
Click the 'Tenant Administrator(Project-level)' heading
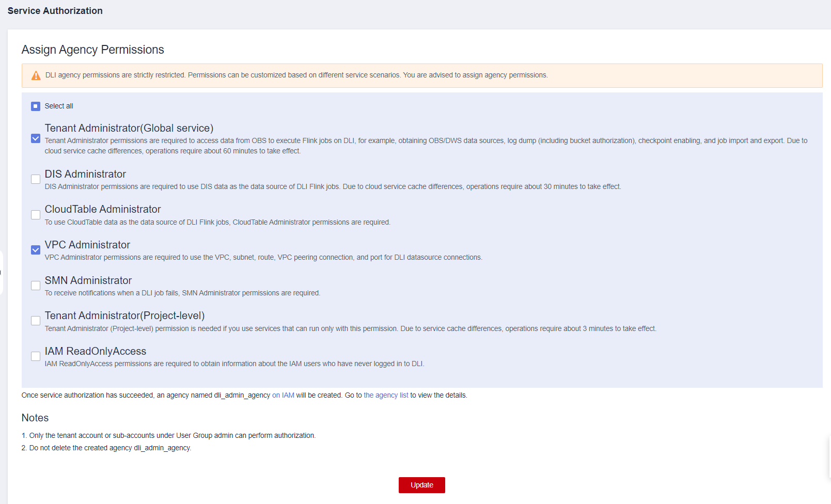coord(124,316)
